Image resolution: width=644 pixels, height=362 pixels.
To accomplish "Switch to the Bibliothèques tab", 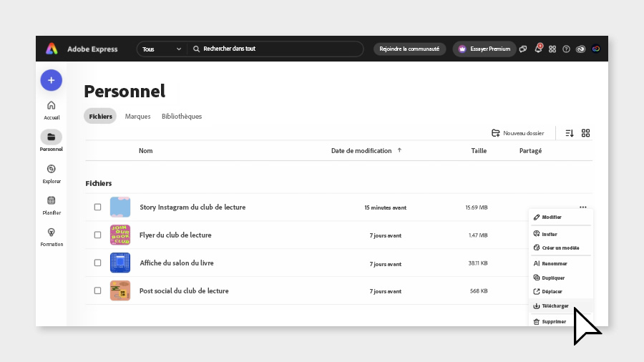I will point(182,116).
